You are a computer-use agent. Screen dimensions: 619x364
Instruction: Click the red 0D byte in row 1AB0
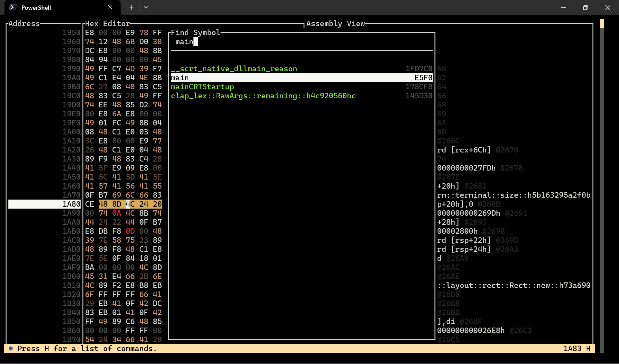[130, 231]
